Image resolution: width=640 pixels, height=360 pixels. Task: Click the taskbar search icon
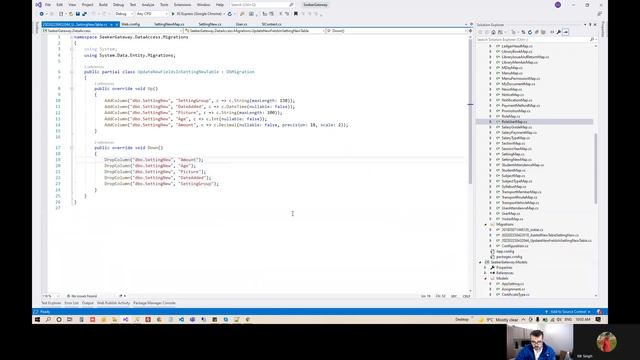pos(48,320)
